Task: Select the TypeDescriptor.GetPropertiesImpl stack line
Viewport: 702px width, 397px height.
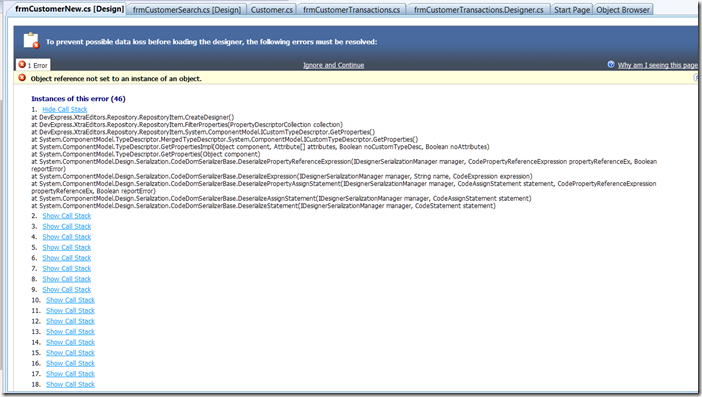Action: pyautogui.click(x=260, y=147)
